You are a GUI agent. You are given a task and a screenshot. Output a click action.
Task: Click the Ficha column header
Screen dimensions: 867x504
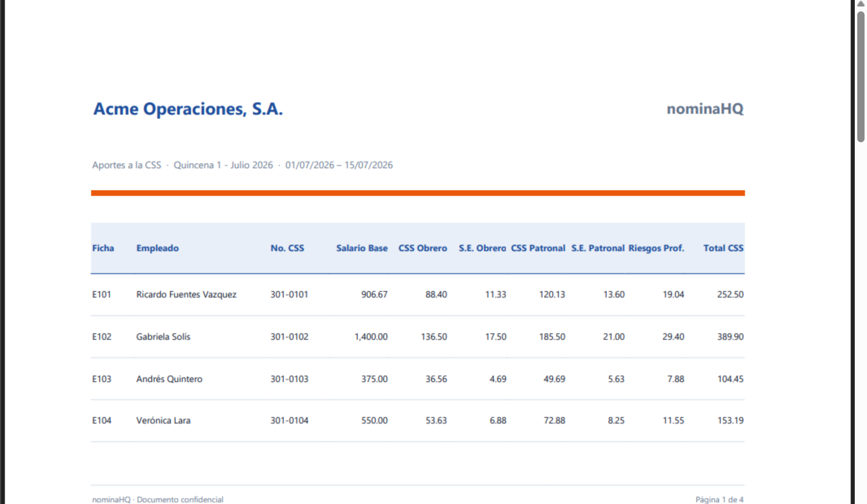click(103, 248)
